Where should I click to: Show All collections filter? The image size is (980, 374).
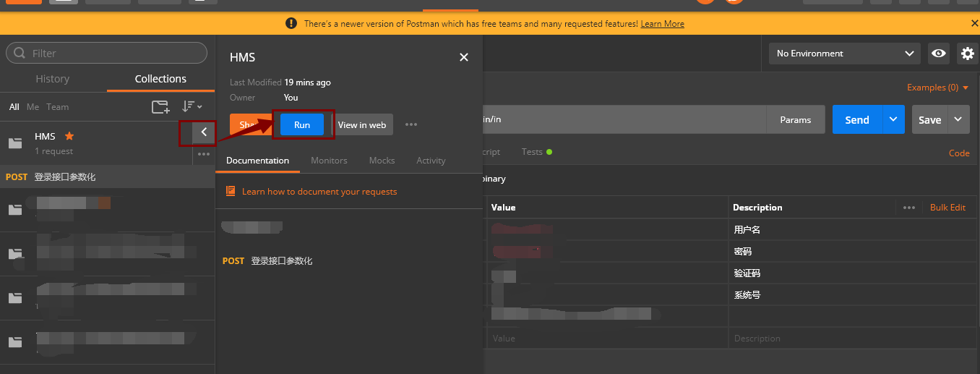click(14, 106)
